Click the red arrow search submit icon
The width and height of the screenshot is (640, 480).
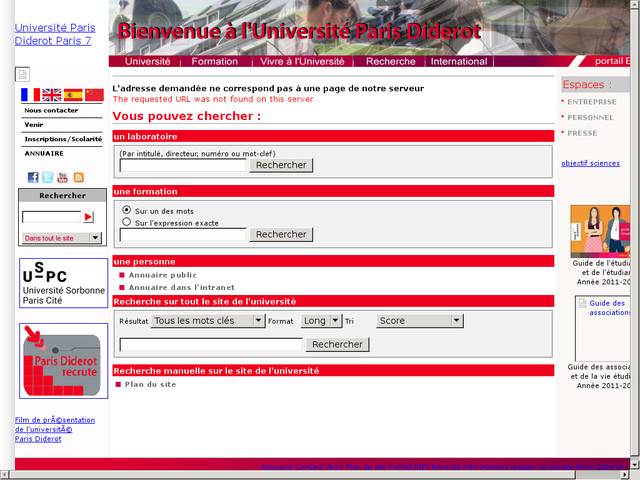88,217
